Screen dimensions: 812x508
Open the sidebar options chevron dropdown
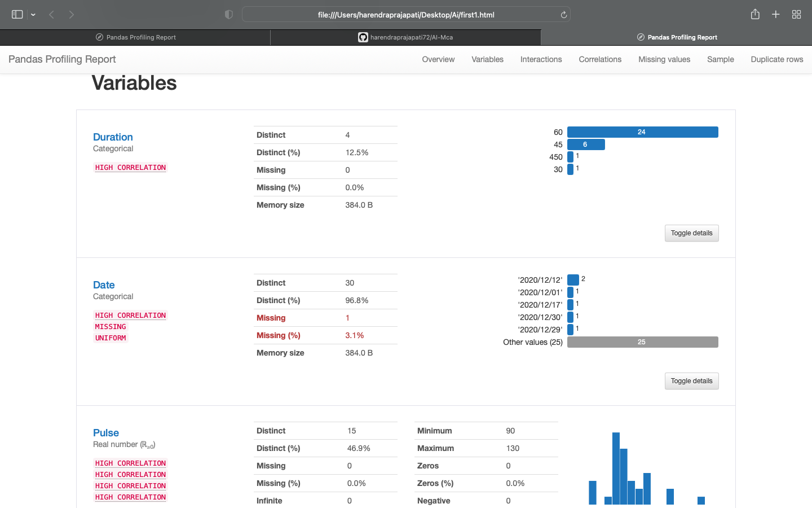(32, 14)
